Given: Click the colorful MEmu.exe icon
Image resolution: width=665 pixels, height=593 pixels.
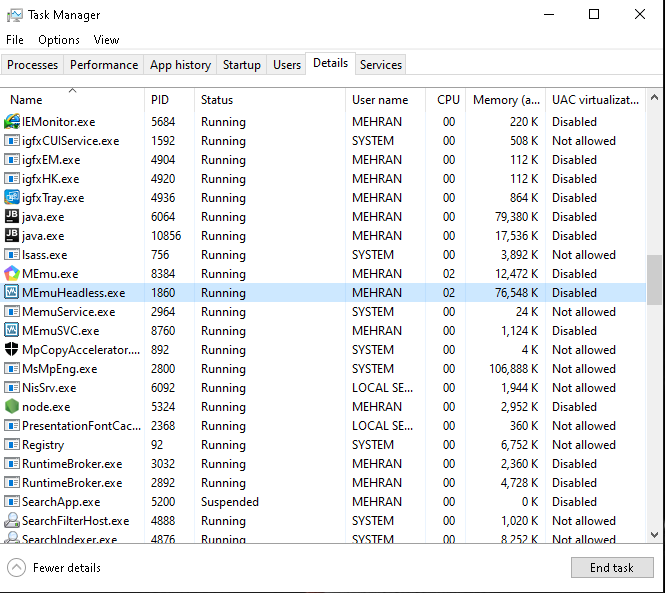Looking at the screenshot, I should click(11, 273).
